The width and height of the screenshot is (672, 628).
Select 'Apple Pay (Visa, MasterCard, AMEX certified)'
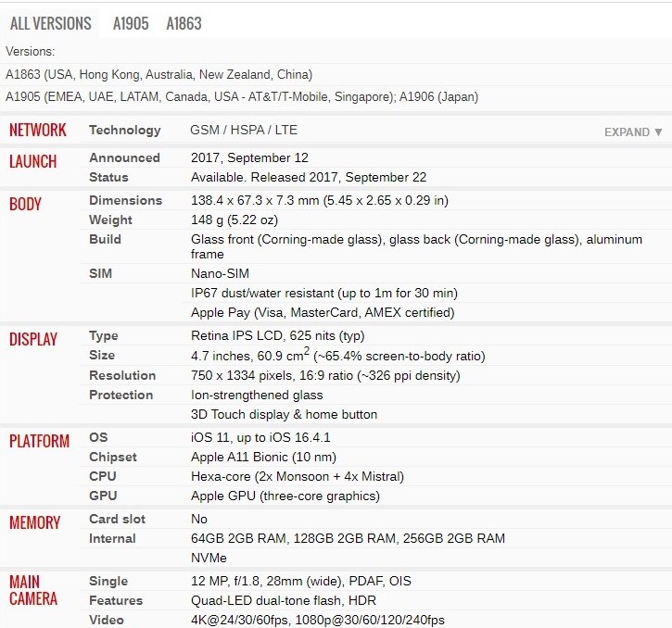pos(323,313)
